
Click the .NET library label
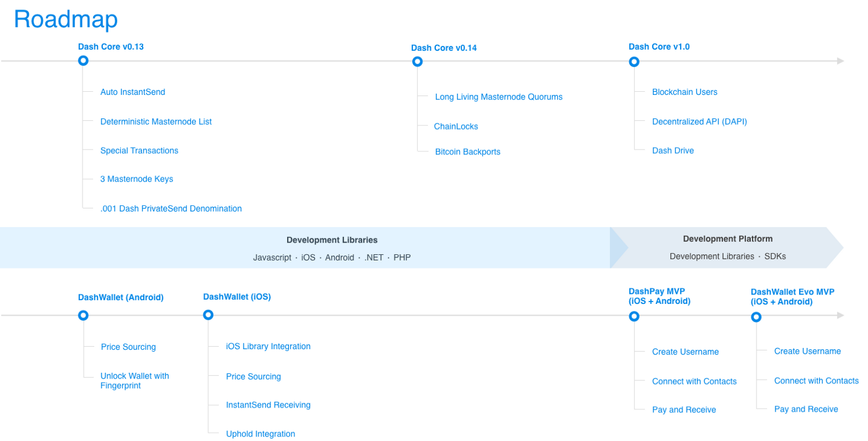[x=374, y=257]
